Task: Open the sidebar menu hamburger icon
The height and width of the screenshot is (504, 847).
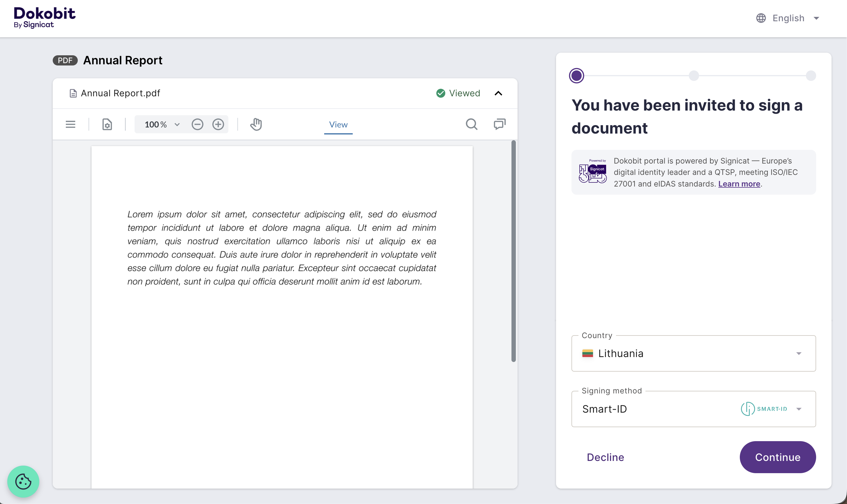Action: tap(70, 124)
